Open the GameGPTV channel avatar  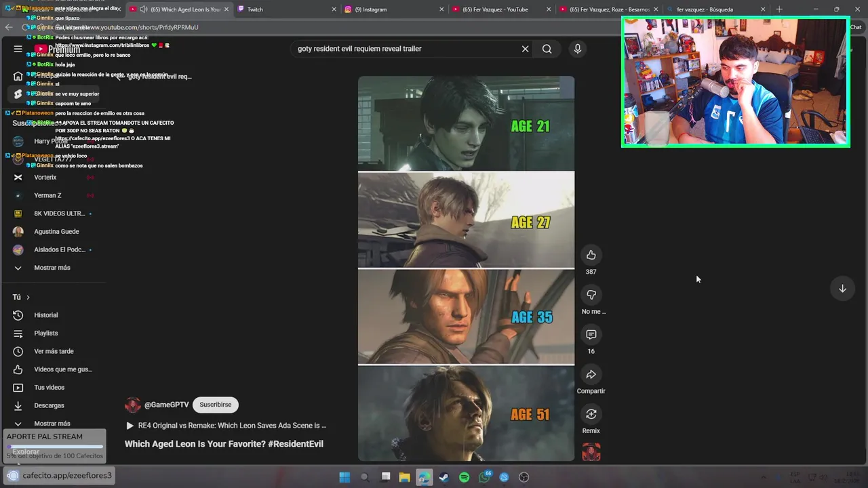tap(133, 405)
